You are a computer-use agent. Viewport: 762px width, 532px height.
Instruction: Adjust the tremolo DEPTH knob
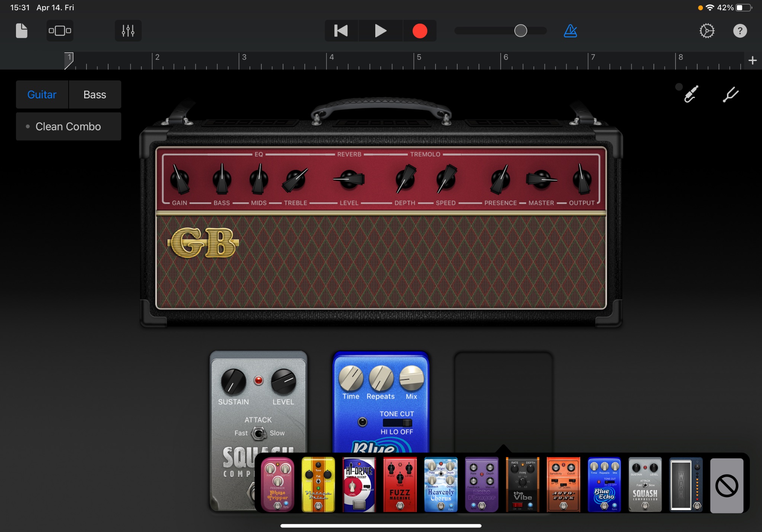(x=405, y=179)
